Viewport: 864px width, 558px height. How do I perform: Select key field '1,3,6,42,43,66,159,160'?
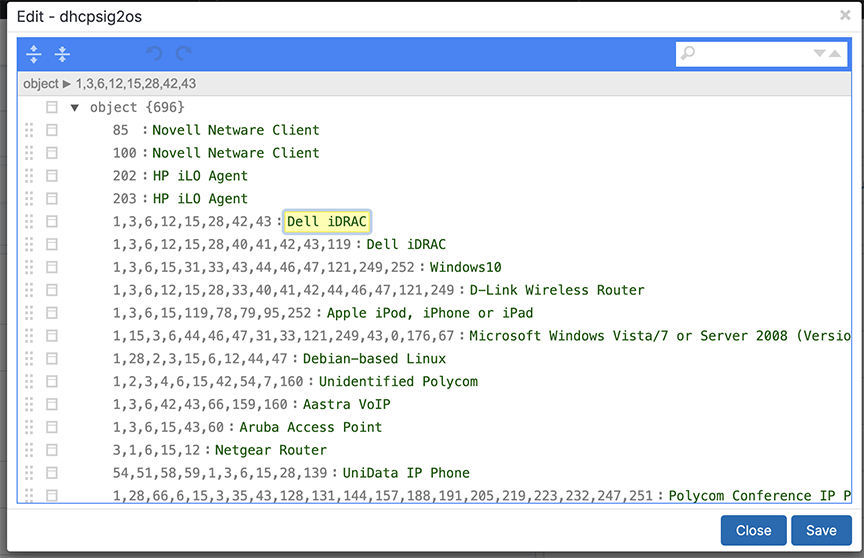(x=200, y=404)
